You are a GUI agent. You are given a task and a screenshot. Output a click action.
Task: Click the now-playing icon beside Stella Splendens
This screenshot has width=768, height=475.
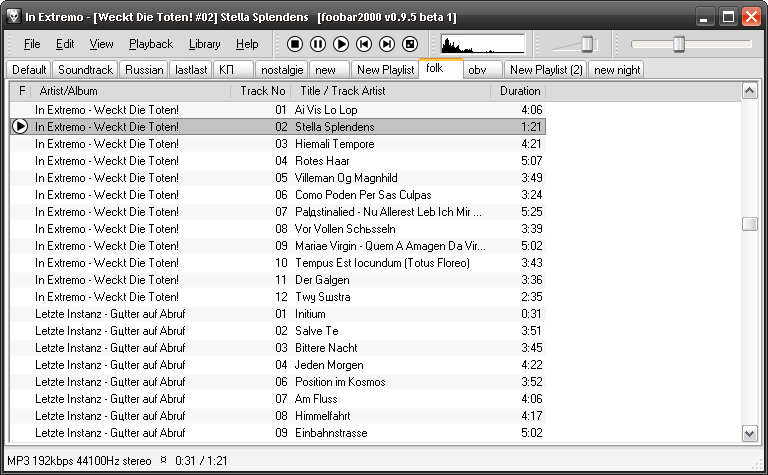20,126
